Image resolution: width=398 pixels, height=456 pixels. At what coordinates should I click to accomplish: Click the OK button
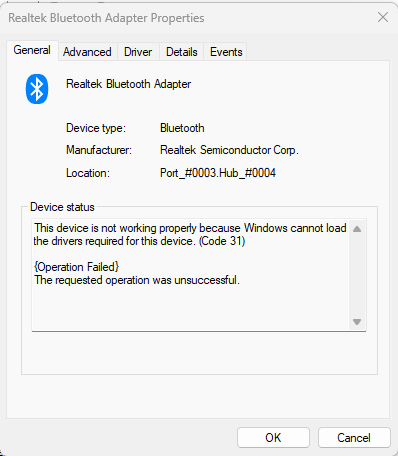tap(273, 437)
